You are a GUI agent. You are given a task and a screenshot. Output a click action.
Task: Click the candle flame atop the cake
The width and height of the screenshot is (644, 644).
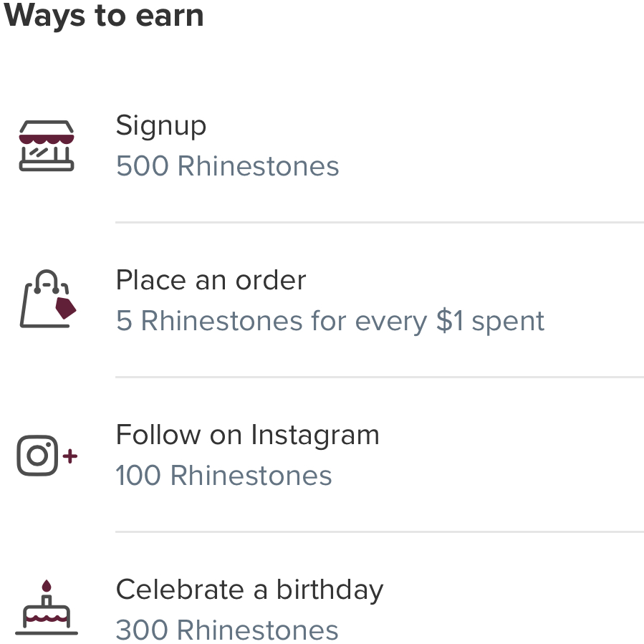pos(47,586)
